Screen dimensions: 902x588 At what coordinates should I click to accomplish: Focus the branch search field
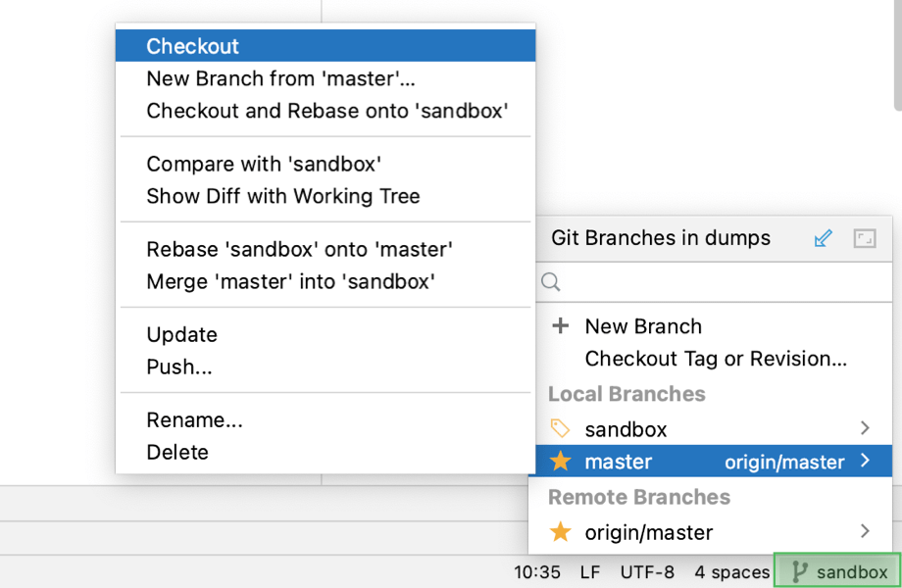click(714, 281)
